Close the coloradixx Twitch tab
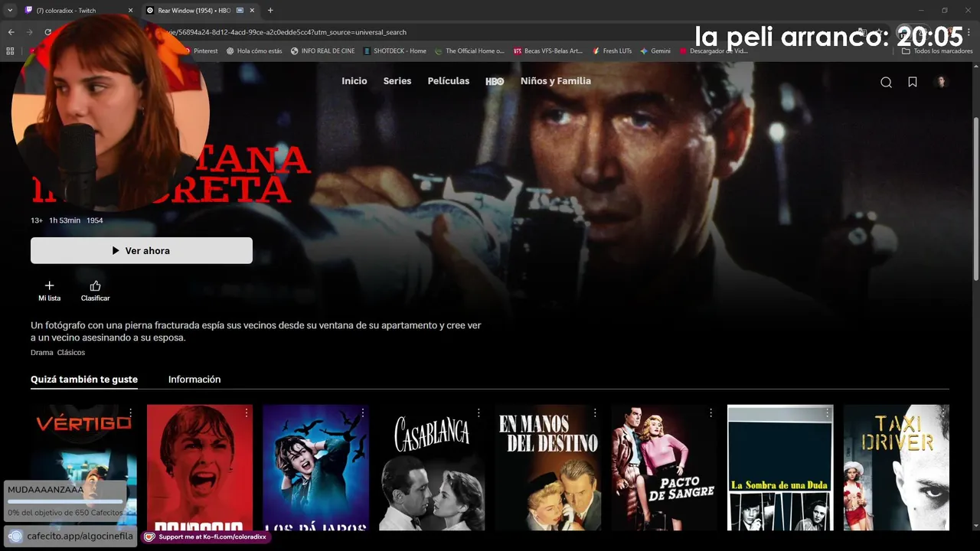Image resolution: width=980 pixels, height=551 pixels. 130,11
